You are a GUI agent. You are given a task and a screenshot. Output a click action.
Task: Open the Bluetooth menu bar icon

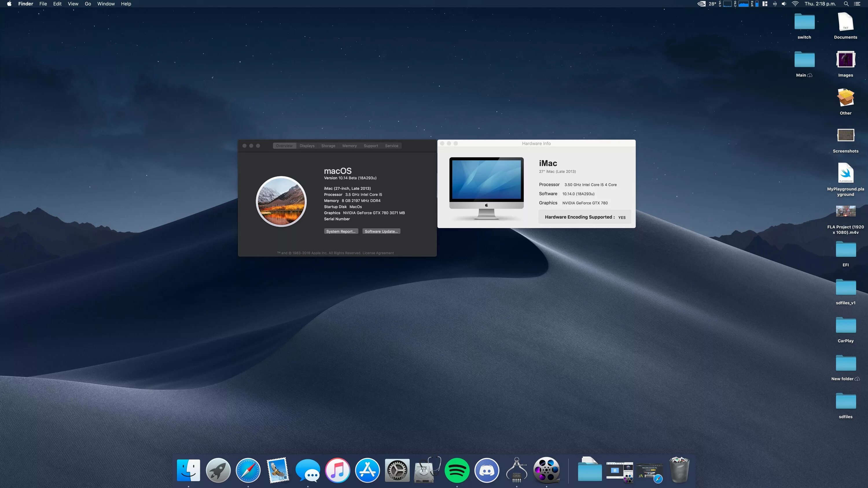(x=775, y=4)
